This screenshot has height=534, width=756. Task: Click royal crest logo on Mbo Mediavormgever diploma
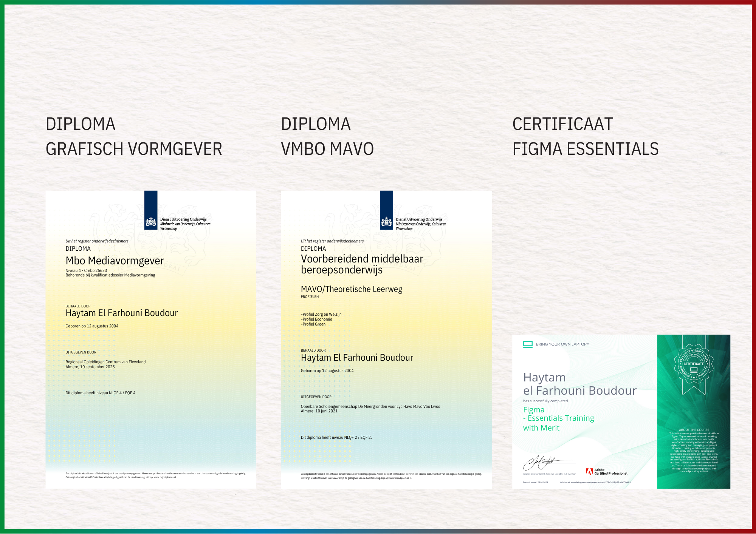pos(151,222)
